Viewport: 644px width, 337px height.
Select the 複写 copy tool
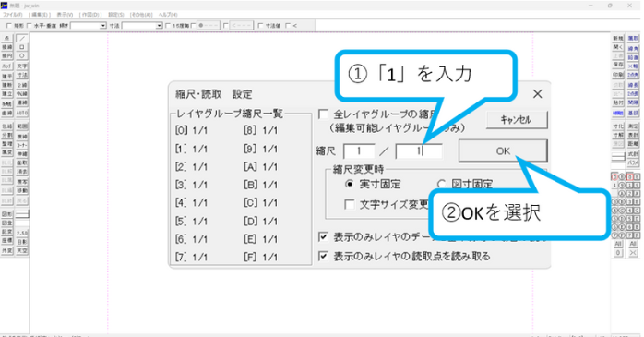point(22,181)
